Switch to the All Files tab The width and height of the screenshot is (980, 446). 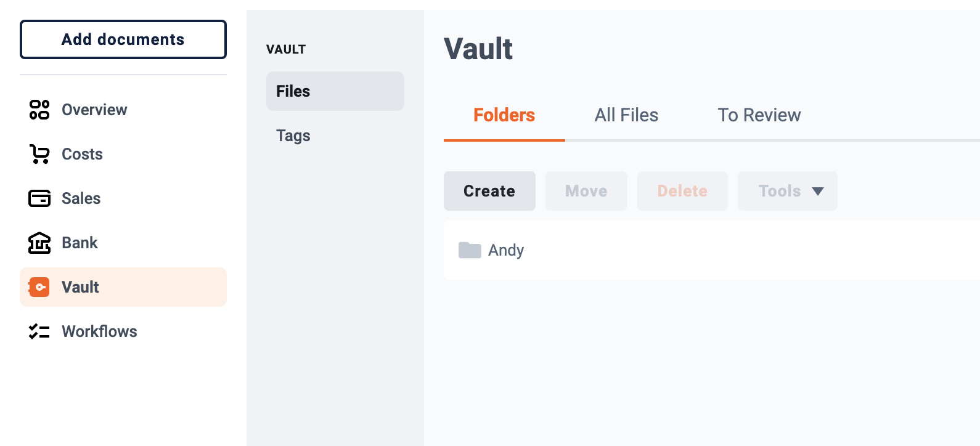(626, 115)
